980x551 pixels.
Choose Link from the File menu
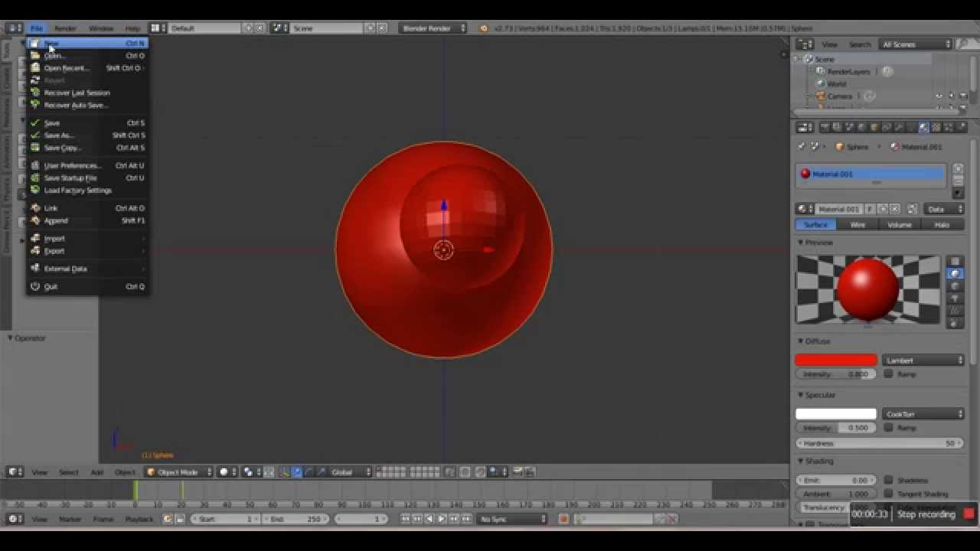(87, 208)
